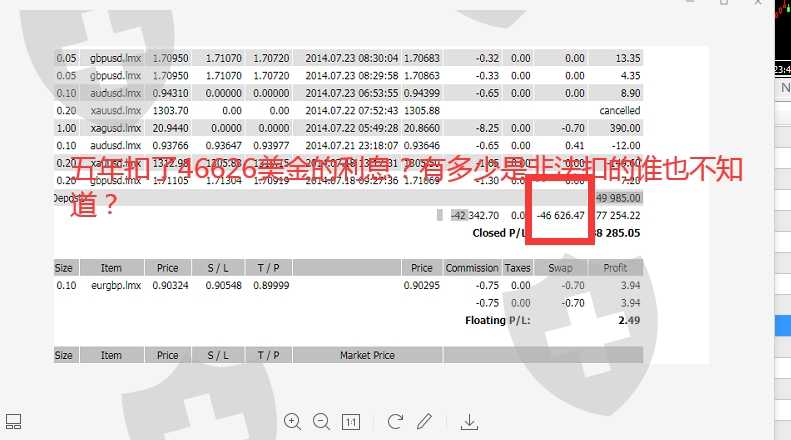Click the word cancelled in the xauusd row
This screenshot has width=791, height=440.
pos(619,111)
